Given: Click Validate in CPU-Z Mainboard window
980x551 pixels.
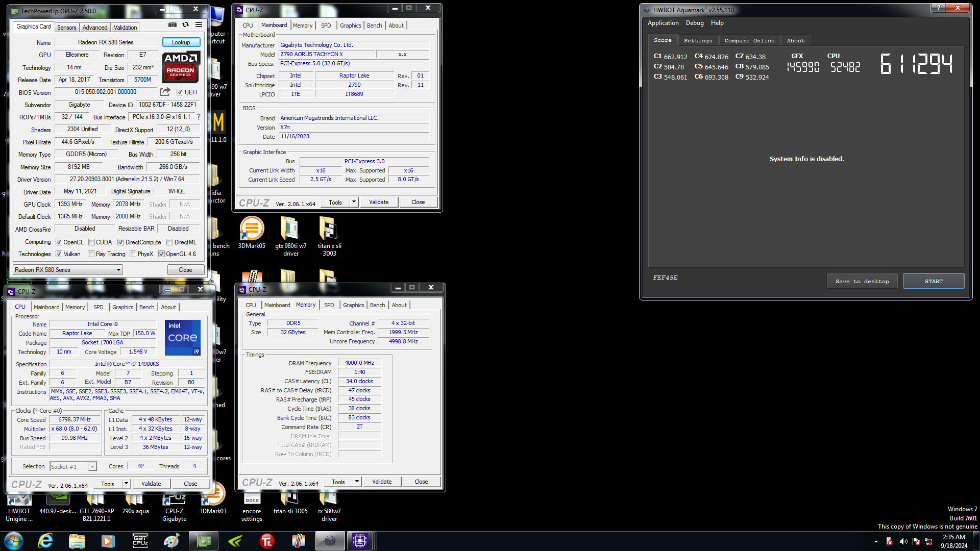Looking at the screenshot, I should tap(379, 202).
